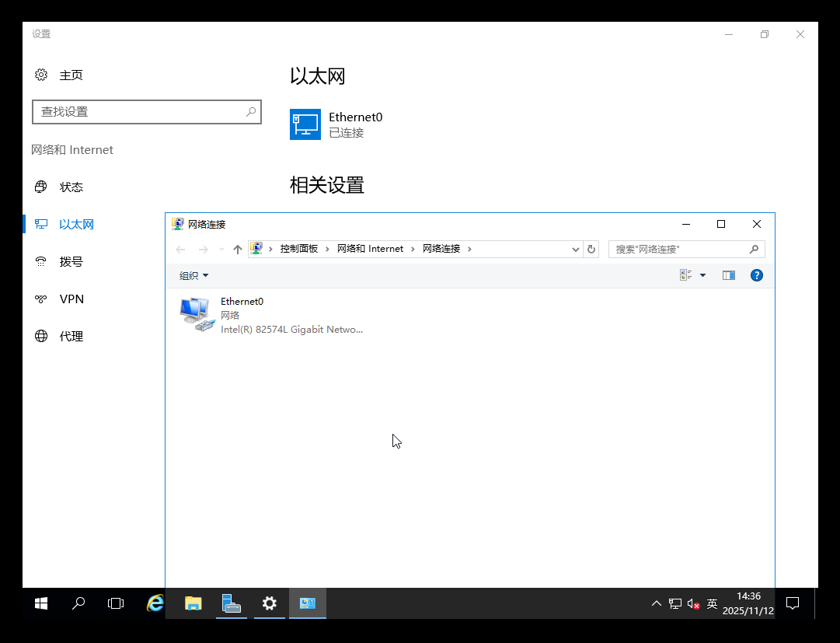
Task: Click the 查找设置 search field
Action: tap(147, 111)
